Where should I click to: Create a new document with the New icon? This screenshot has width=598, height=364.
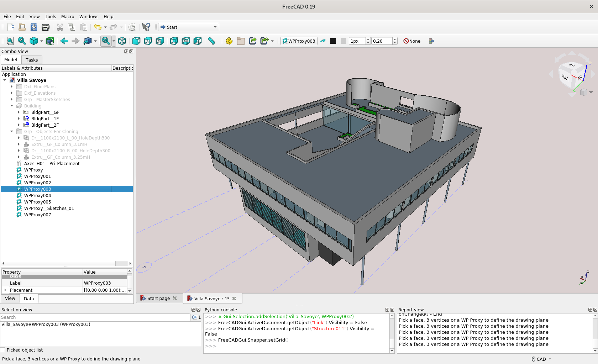(11, 27)
